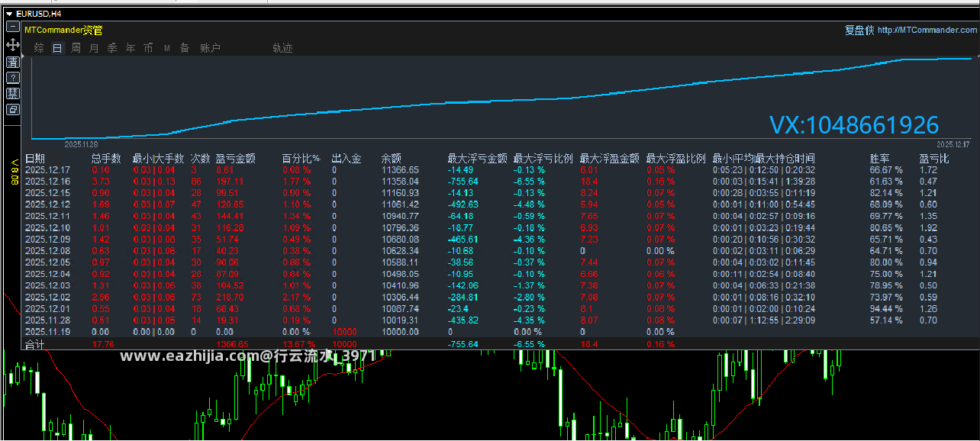The image size is (980, 441).
Task: Click the four-arrow move panel icon
Action: pos(12,45)
